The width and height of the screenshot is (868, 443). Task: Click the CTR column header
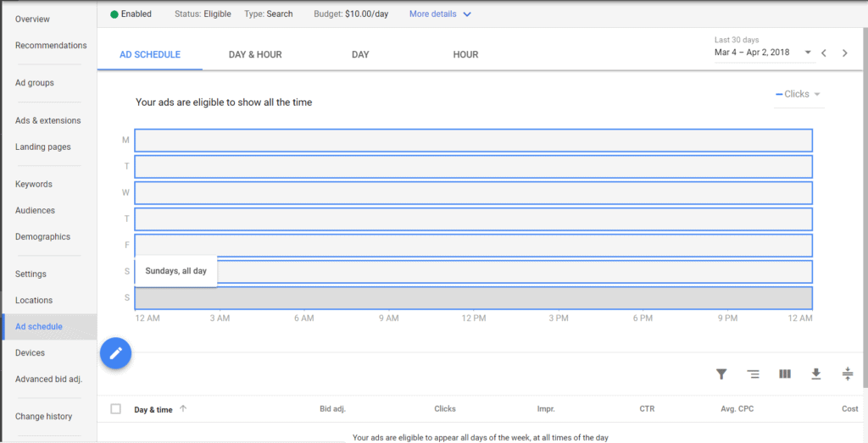(x=647, y=409)
